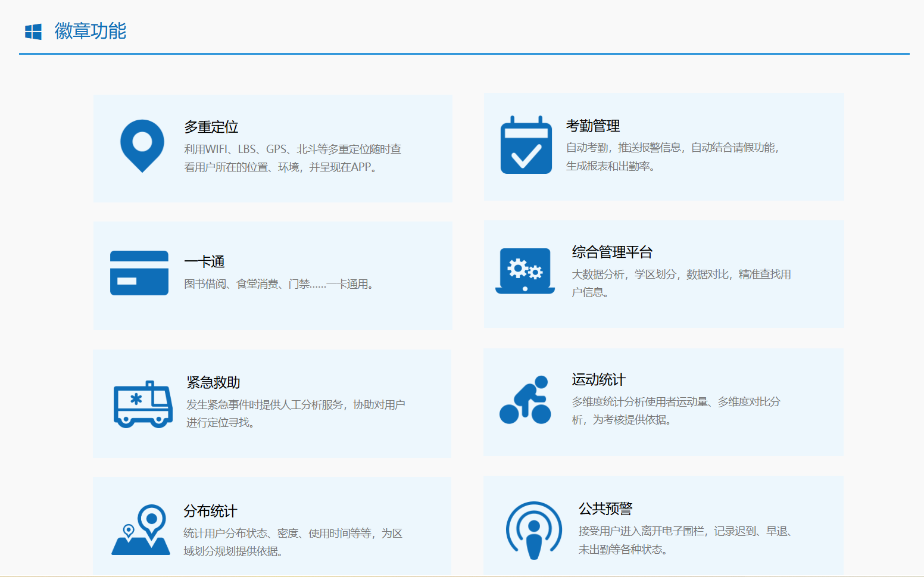Click the 运动统计 title text

[x=598, y=380]
